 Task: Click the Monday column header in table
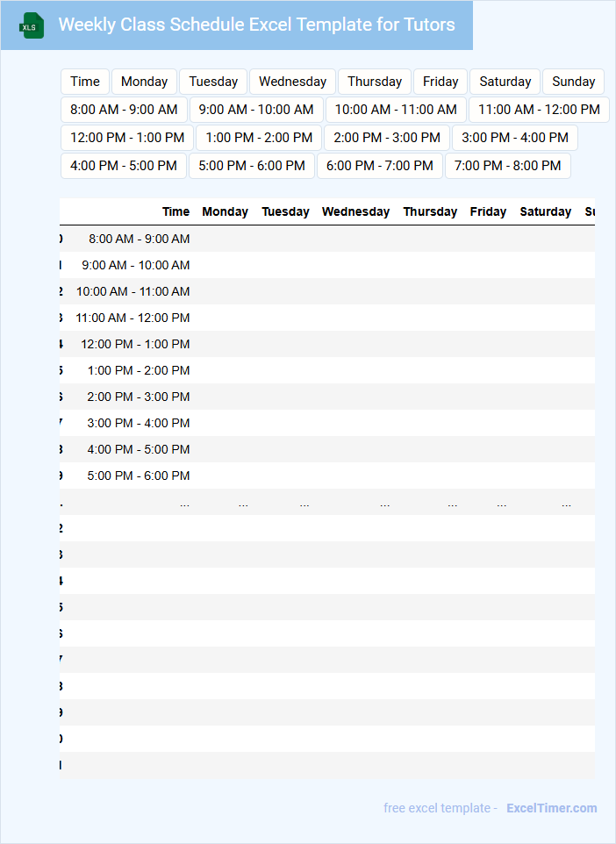tap(225, 212)
